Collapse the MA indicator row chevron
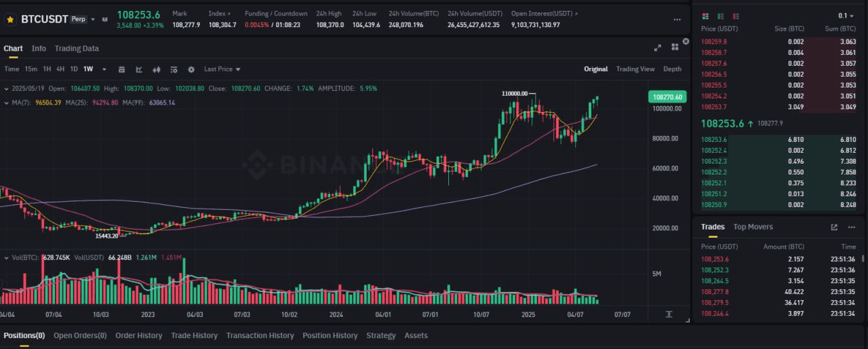Screen dimensions: 868x349 point(6,103)
